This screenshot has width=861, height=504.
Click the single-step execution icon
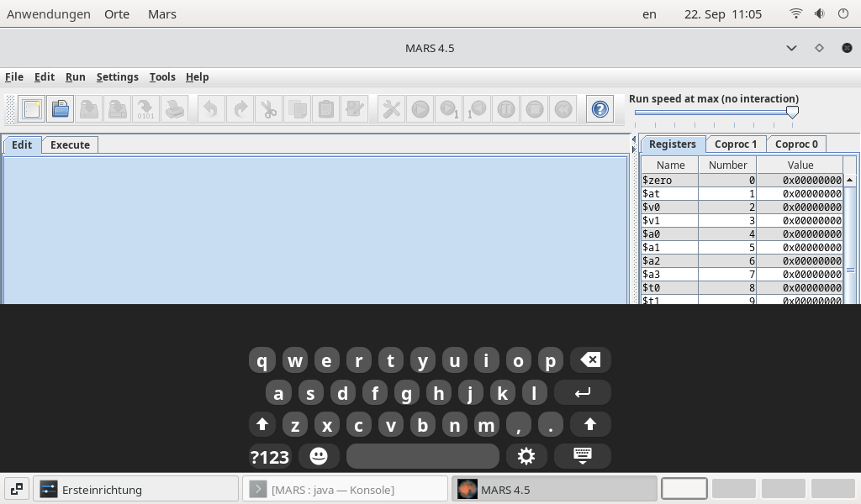[449, 108]
